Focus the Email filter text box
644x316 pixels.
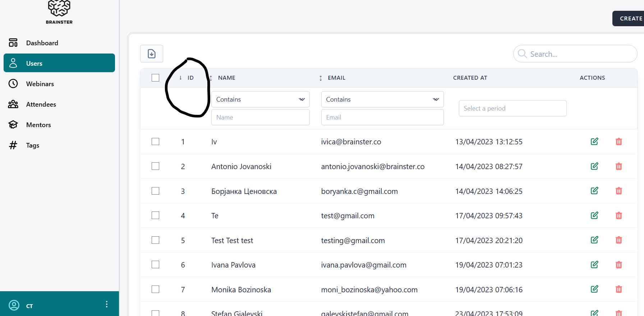(x=382, y=117)
